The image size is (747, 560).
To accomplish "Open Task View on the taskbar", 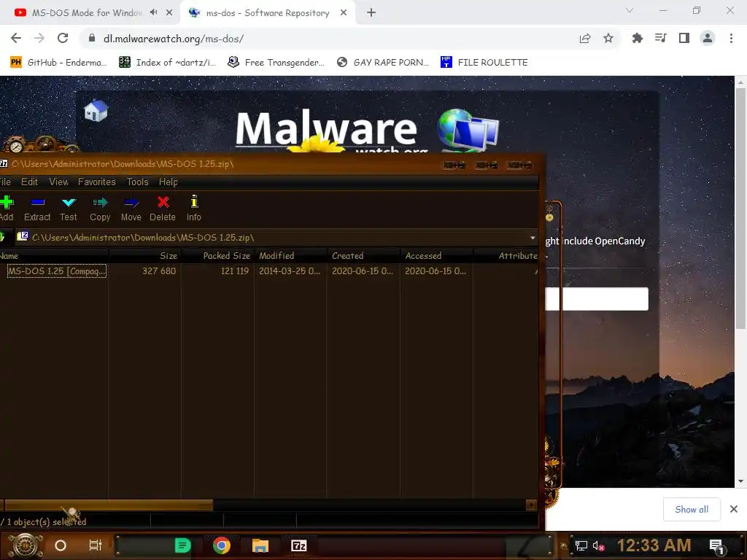I will click(96, 545).
